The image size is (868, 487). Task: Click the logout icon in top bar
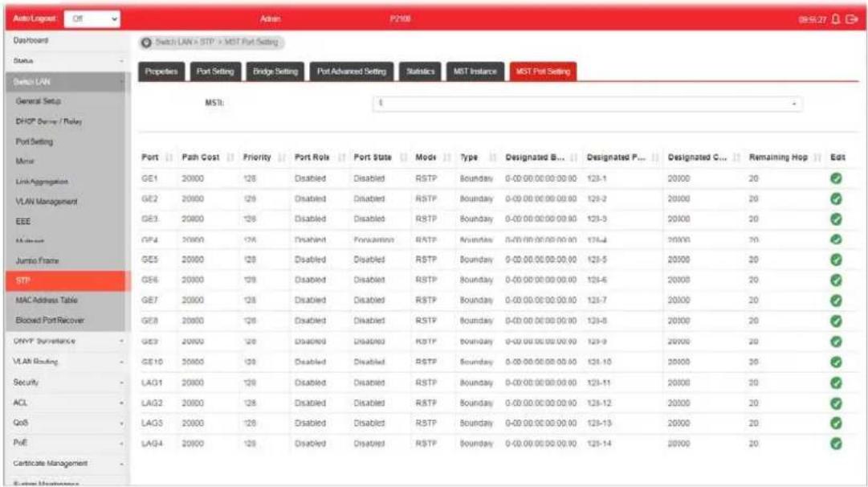[x=852, y=19]
